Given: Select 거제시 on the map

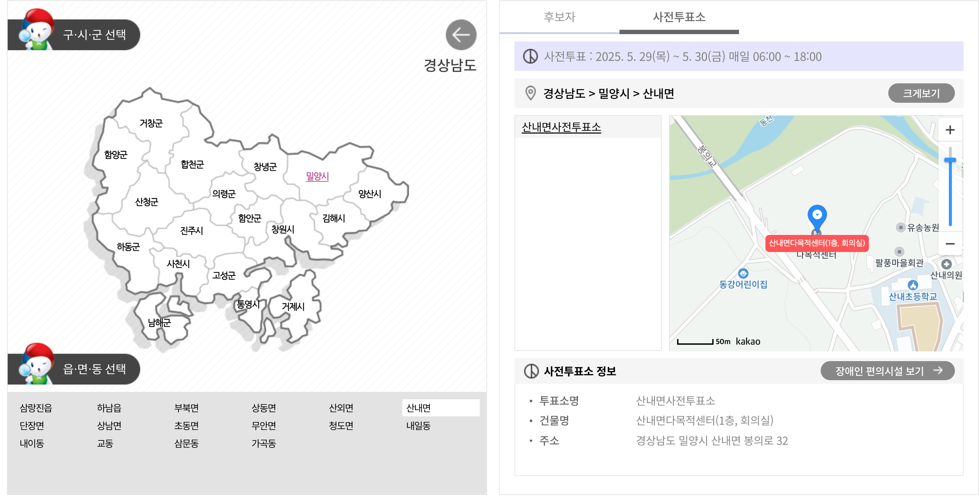Looking at the screenshot, I should (293, 307).
